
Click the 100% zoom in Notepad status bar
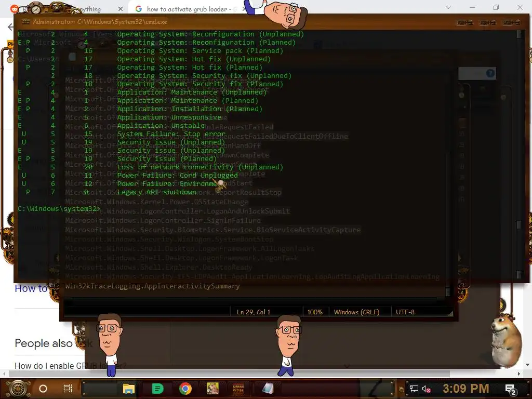315,312
